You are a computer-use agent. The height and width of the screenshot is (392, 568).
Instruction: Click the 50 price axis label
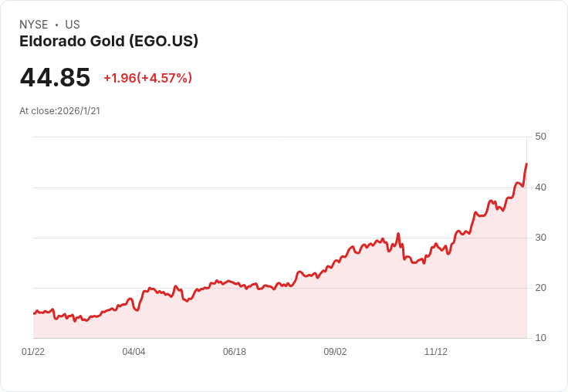pyautogui.click(x=540, y=137)
